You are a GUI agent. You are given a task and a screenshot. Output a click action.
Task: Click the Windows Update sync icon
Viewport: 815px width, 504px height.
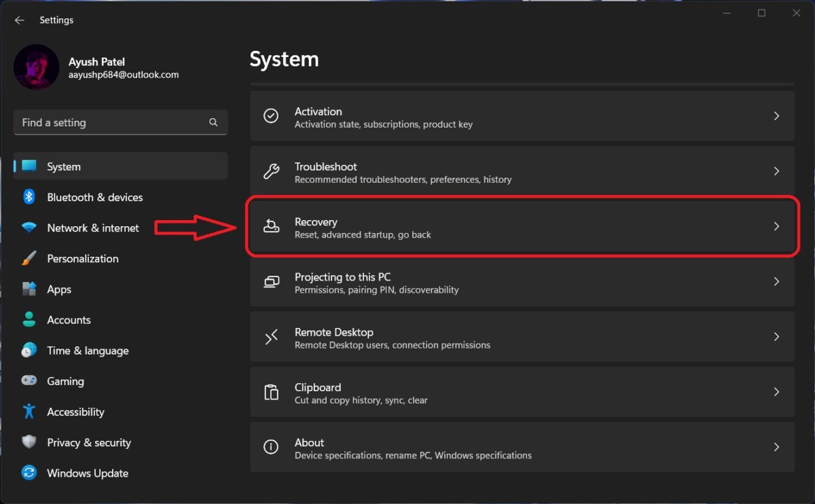click(x=29, y=473)
